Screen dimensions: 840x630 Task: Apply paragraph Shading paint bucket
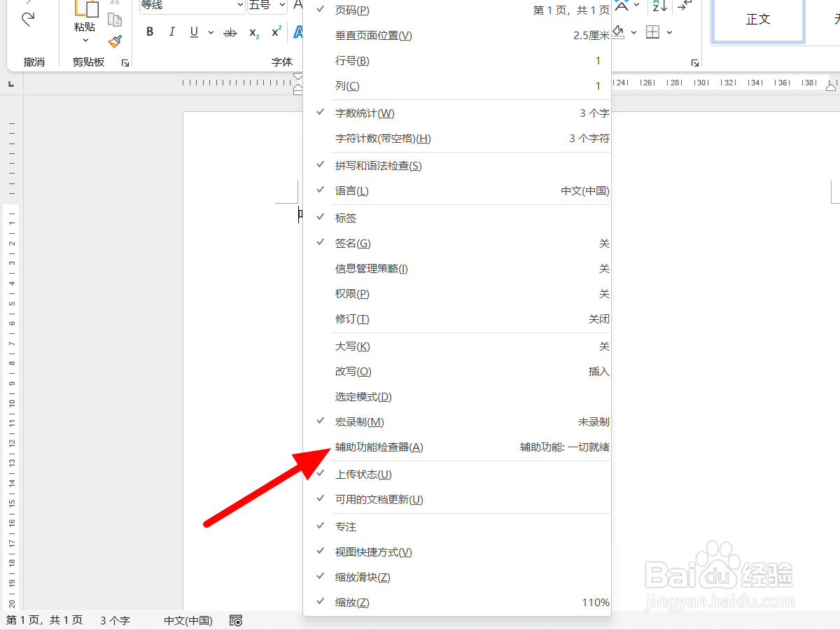point(618,32)
